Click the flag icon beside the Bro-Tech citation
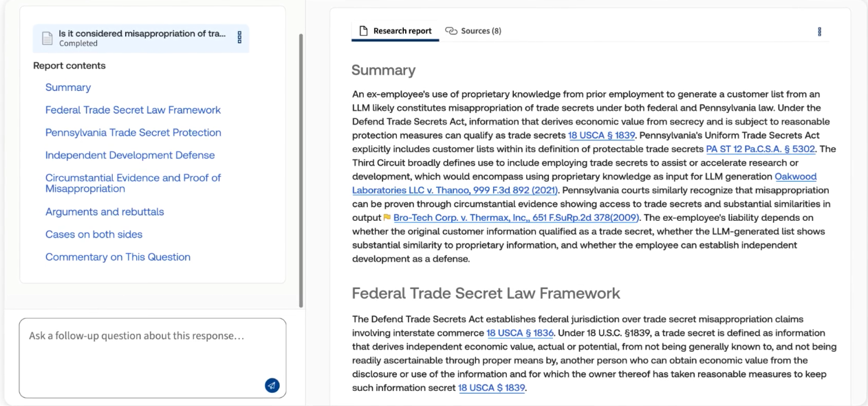 (x=388, y=217)
